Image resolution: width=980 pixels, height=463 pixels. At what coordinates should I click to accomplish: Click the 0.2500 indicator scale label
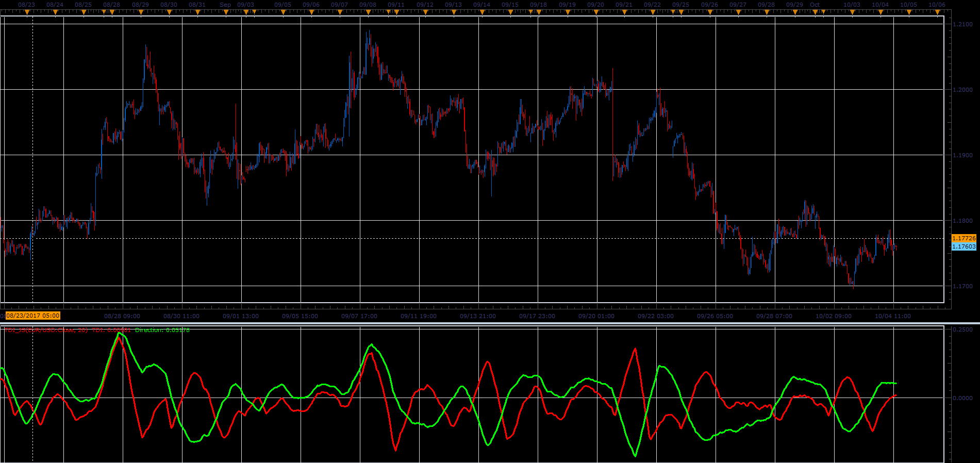click(963, 329)
